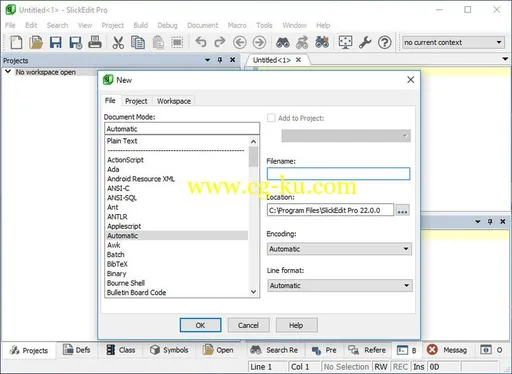The width and height of the screenshot is (512, 374).
Task: Close the Untitled<1> editor tab
Action: [x=298, y=60]
